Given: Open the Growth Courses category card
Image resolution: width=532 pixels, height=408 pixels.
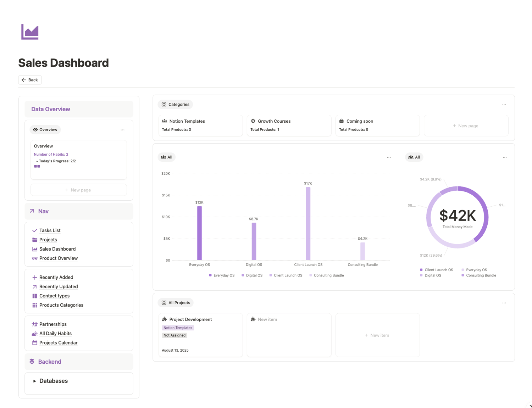Looking at the screenshot, I should pos(289,125).
